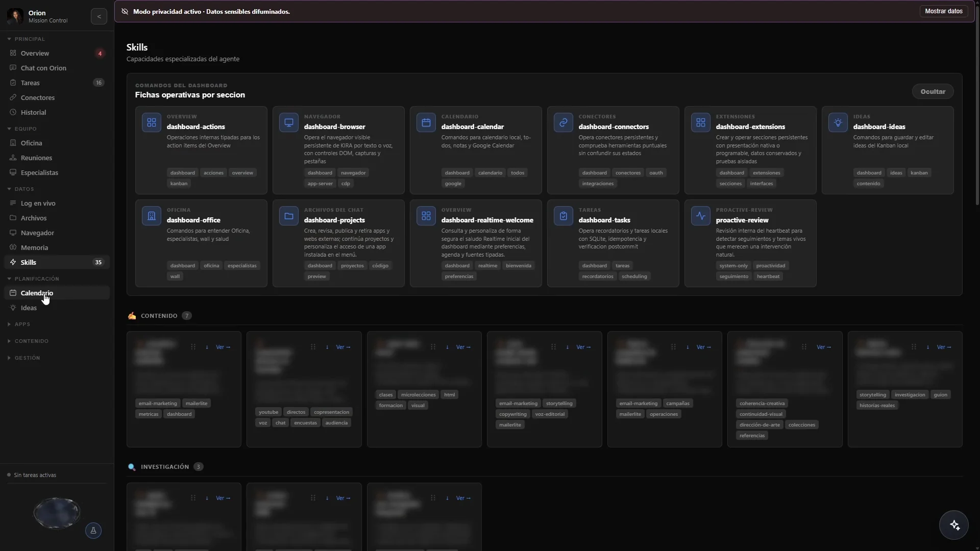Click the flask icon near the orb
Viewport: 980px width, 551px height.
[93, 531]
